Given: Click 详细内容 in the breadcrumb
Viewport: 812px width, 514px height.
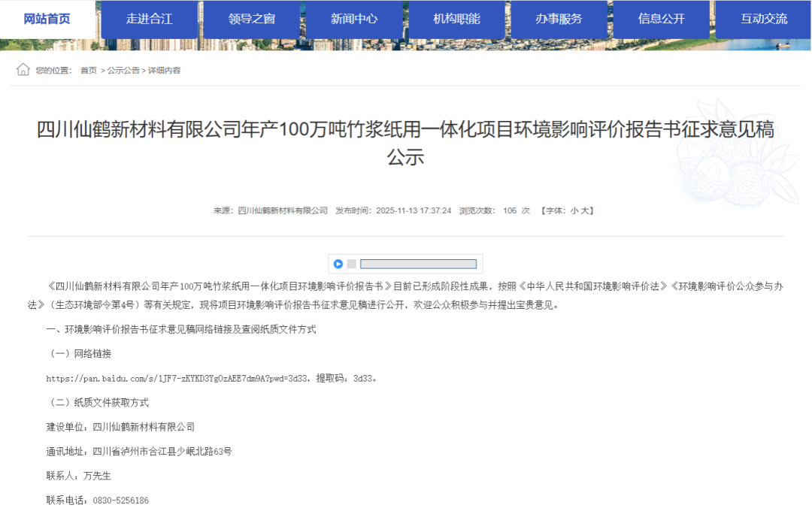Looking at the screenshot, I should pyautogui.click(x=164, y=71).
